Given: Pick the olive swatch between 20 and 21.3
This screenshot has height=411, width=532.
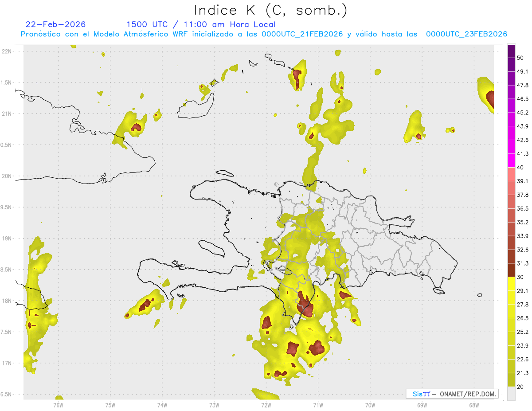Looking at the screenshot, I should click(x=511, y=380).
